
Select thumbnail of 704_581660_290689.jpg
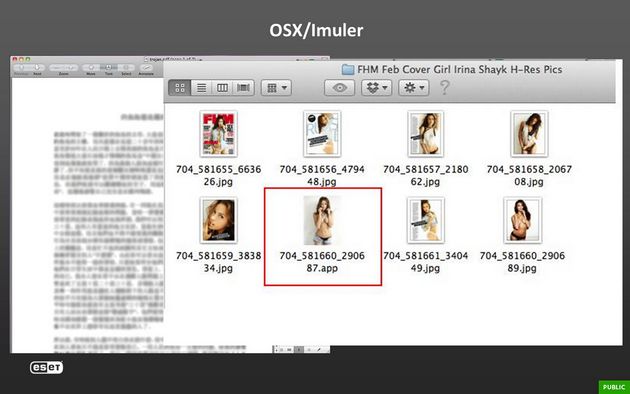(522, 220)
